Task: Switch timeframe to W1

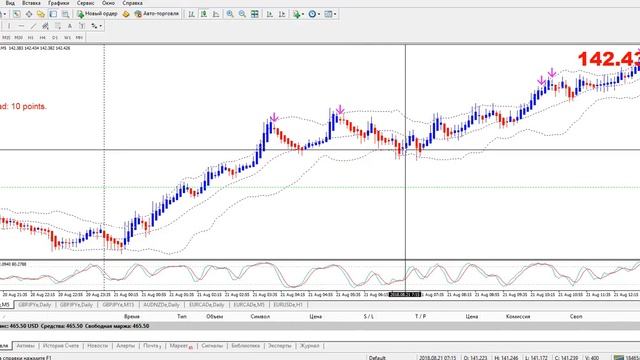Action: (67, 38)
